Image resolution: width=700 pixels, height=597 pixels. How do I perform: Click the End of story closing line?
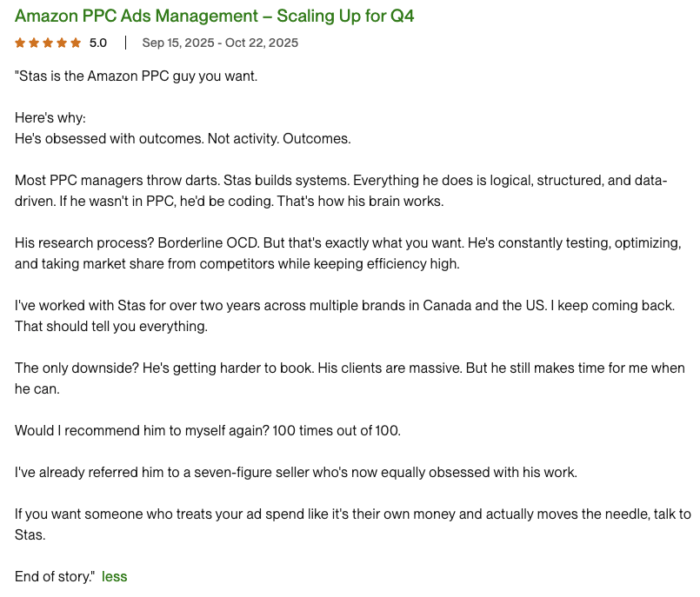tap(53, 576)
